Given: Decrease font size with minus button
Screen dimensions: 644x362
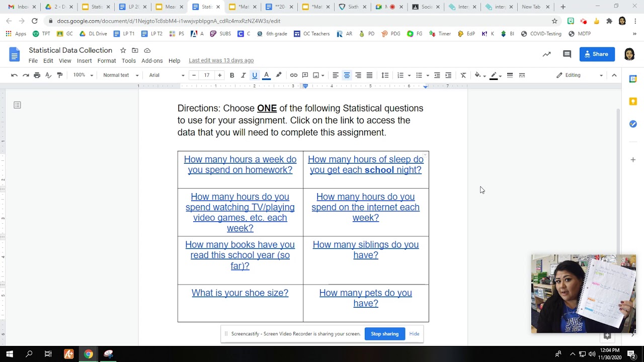Looking at the screenshot, I should [194, 75].
